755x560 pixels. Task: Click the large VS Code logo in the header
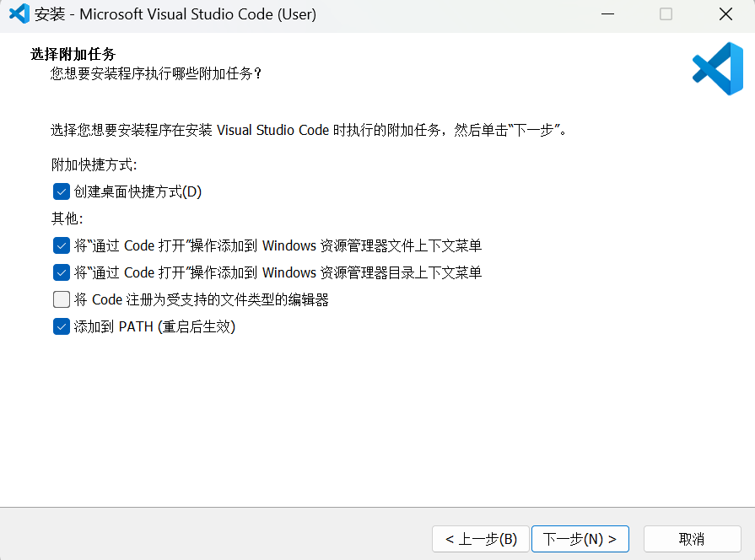click(718, 69)
